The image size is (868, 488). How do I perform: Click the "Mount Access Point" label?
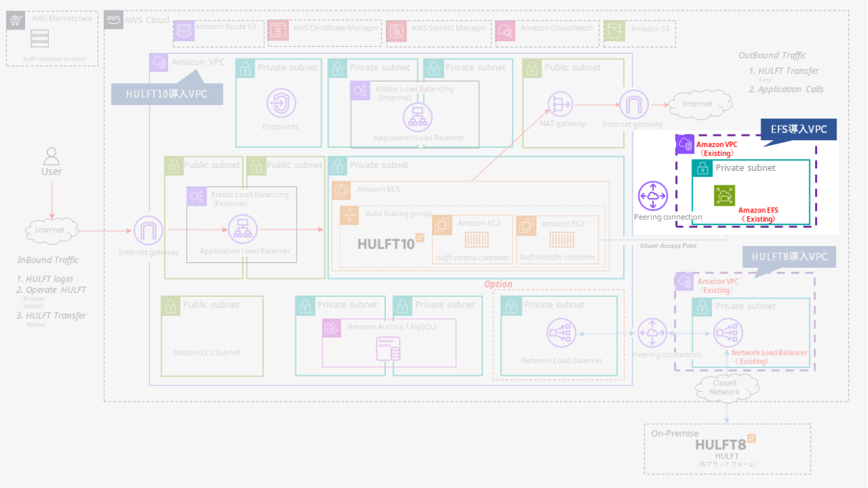tap(667, 246)
